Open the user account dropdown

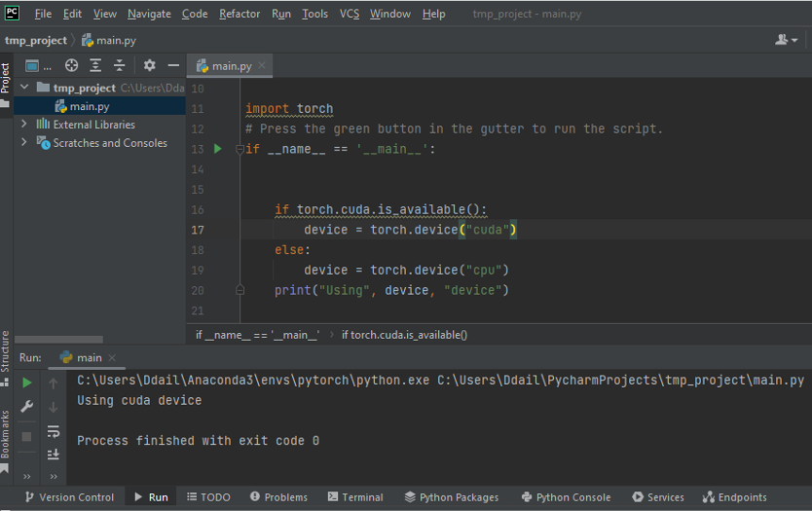tap(786, 40)
